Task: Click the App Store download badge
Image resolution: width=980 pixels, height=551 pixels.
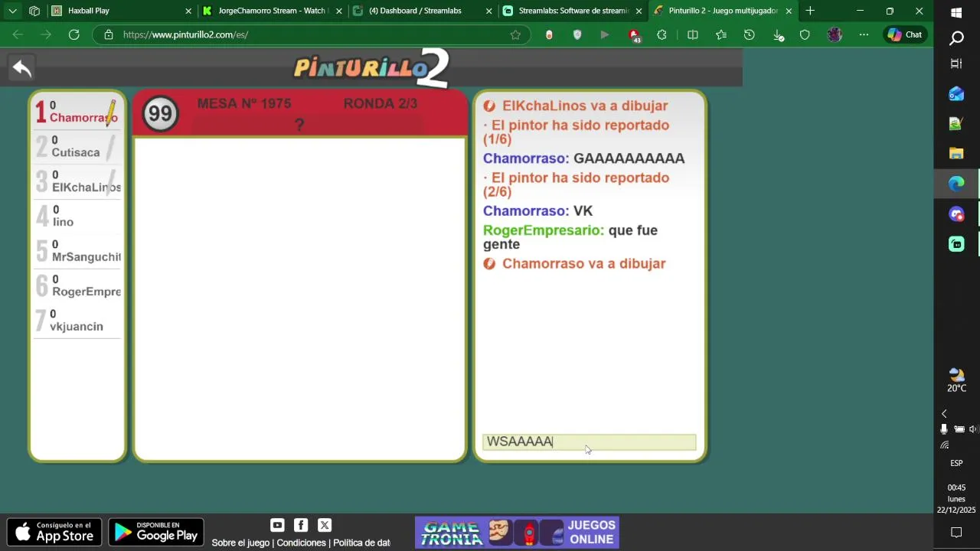Action: tap(54, 532)
